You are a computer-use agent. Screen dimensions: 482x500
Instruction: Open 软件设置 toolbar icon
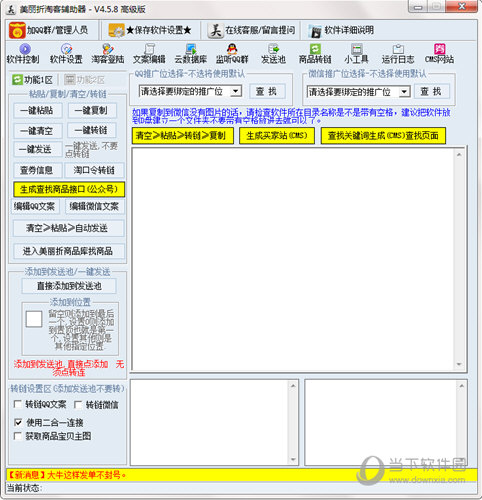tap(66, 50)
